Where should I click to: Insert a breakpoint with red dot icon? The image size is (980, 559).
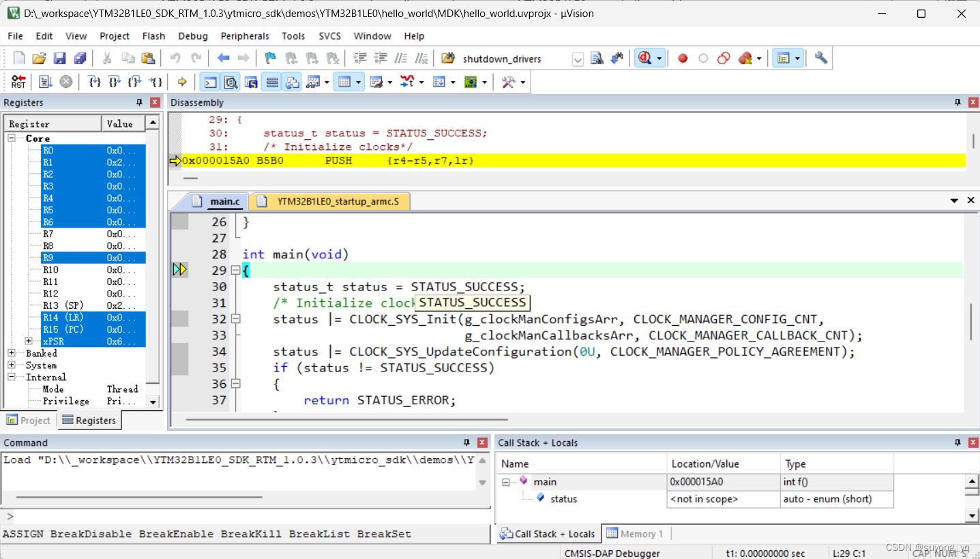[x=683, y=59]
